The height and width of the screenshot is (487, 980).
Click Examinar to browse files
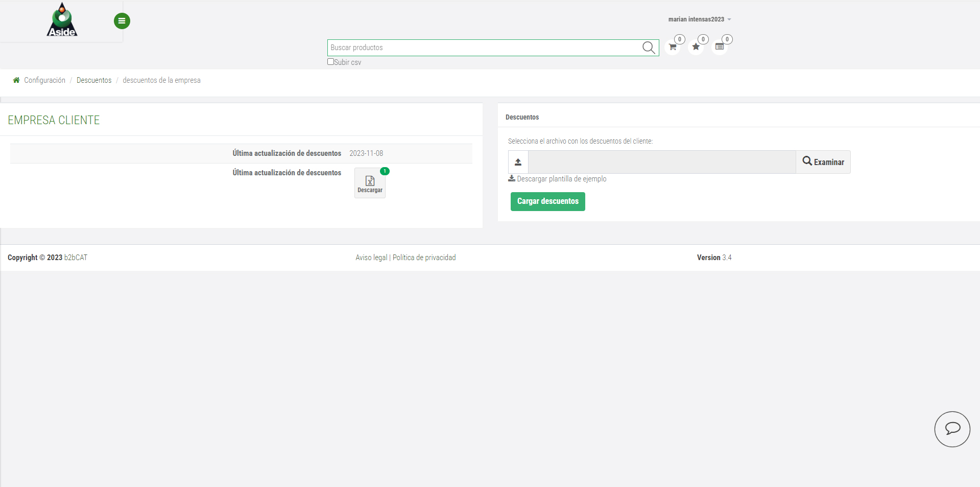[823, 162]
